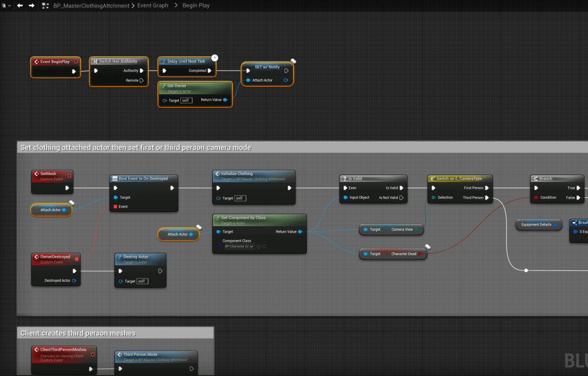588x376 pixels.
Task: Click the Remote exec pin on Switch Has Authority
Action: [x=142, y=80]
